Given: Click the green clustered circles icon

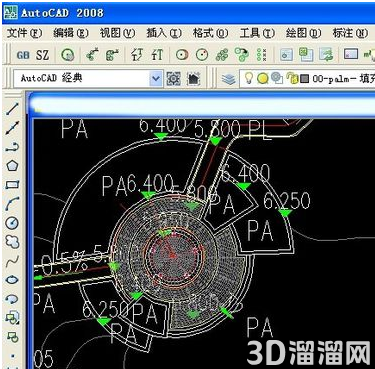Looking at the screenshot, I should coord(222,55).
